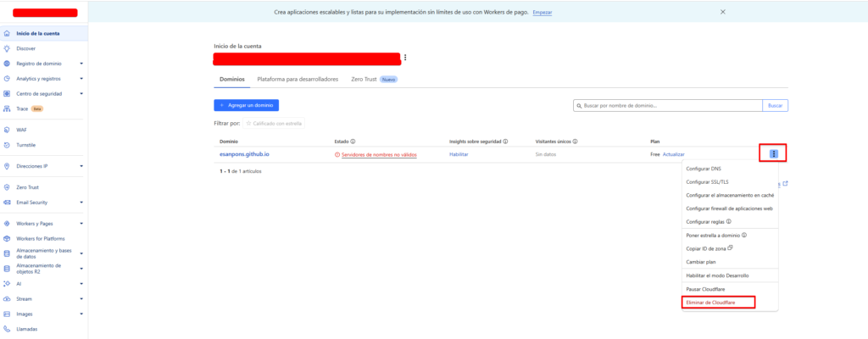Click the external link icon right of dropdown
The image size is (868, 339).
785,184
